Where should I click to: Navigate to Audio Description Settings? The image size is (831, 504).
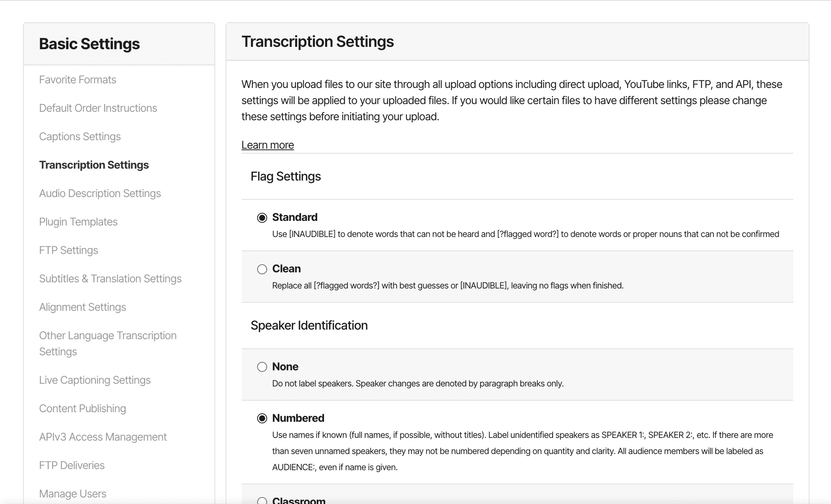click(x=100, y=194)
